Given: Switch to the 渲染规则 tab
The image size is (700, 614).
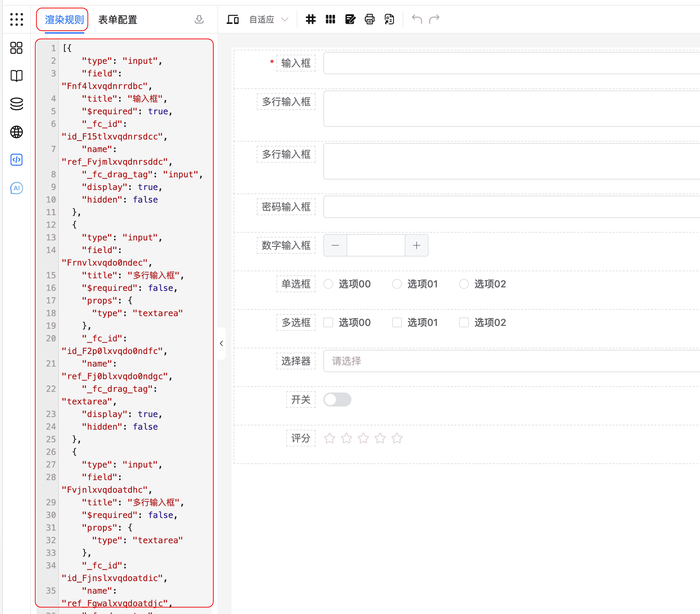Looking at the screenshot, I should [65, 20].
